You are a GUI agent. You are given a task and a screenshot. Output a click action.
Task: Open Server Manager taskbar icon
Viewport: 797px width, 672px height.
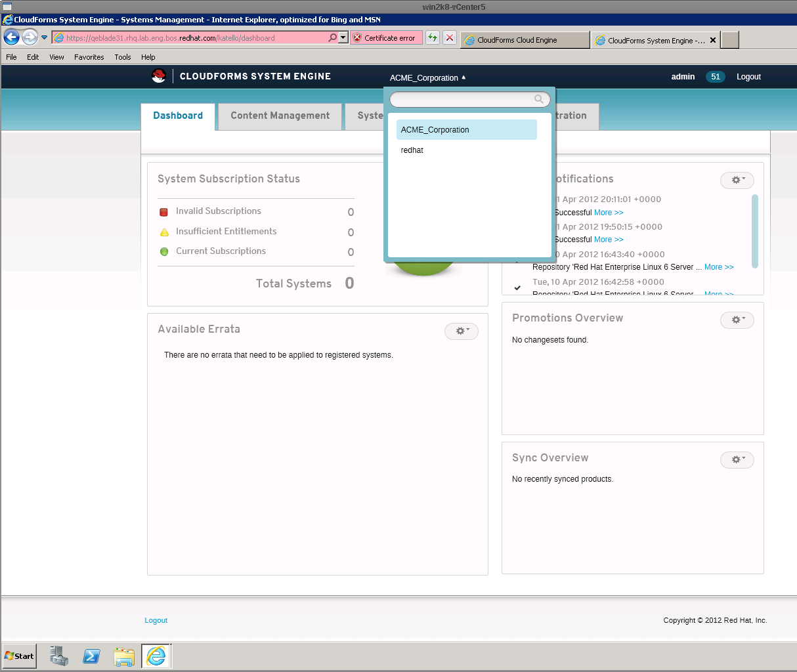tap(59, 656)
